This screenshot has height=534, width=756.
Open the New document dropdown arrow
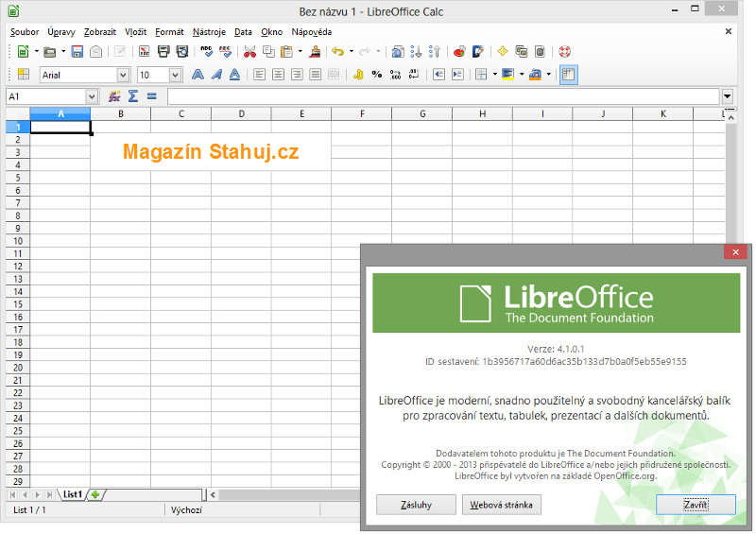36,51
